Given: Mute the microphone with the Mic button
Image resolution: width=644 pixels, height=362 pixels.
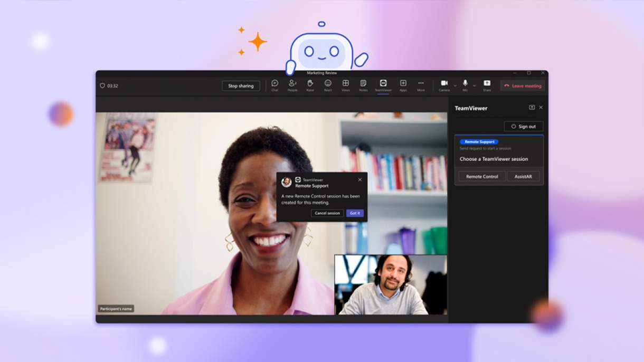Looking at the screenshot, I should [465, 84].
